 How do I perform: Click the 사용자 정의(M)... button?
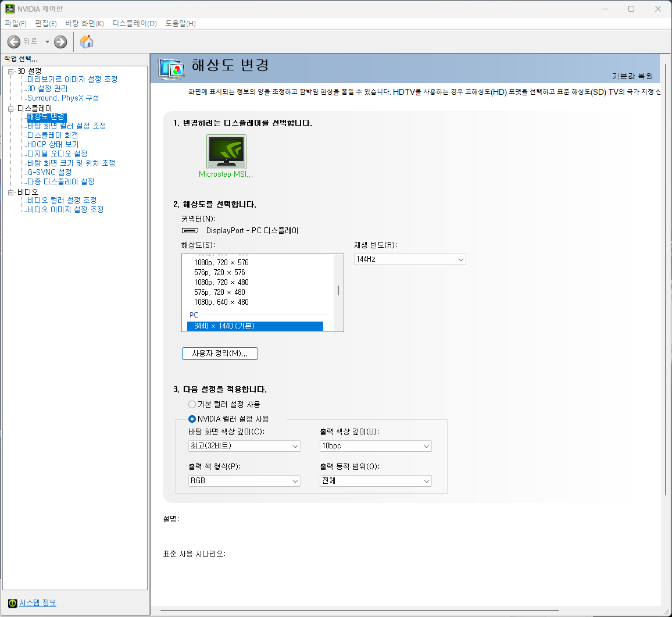(x=220, y=354)
